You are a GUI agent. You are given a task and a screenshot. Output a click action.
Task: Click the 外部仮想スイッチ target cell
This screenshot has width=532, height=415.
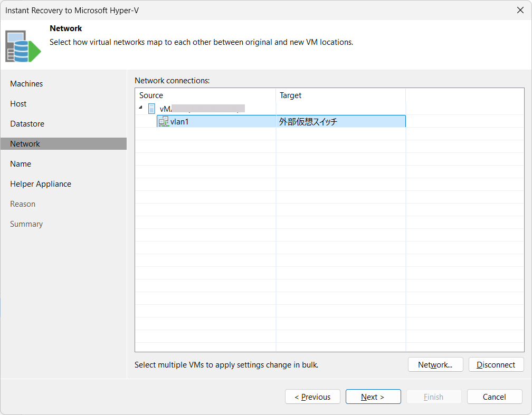(340, 121)
